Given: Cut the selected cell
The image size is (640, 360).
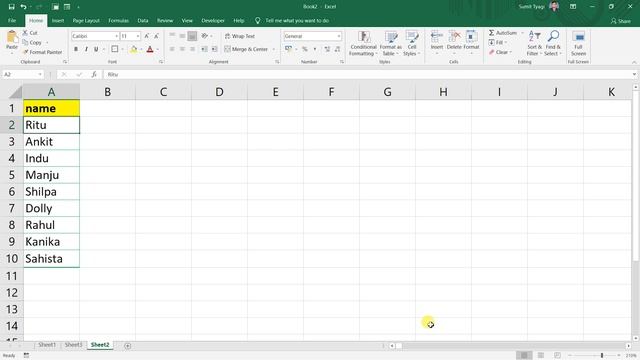Looking at the screenshot, I should (x=30, y=33).
